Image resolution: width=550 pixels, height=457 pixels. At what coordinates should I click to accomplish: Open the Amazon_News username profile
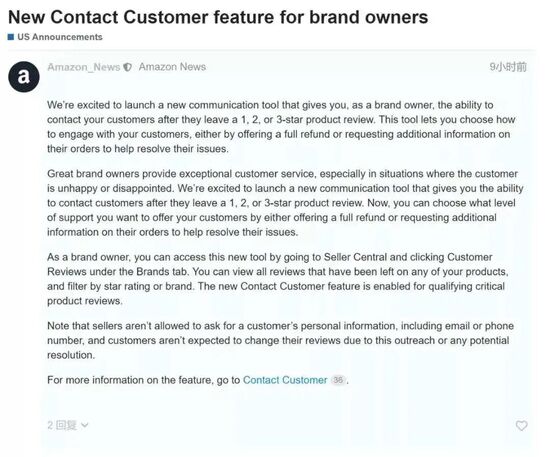(83, 67)
